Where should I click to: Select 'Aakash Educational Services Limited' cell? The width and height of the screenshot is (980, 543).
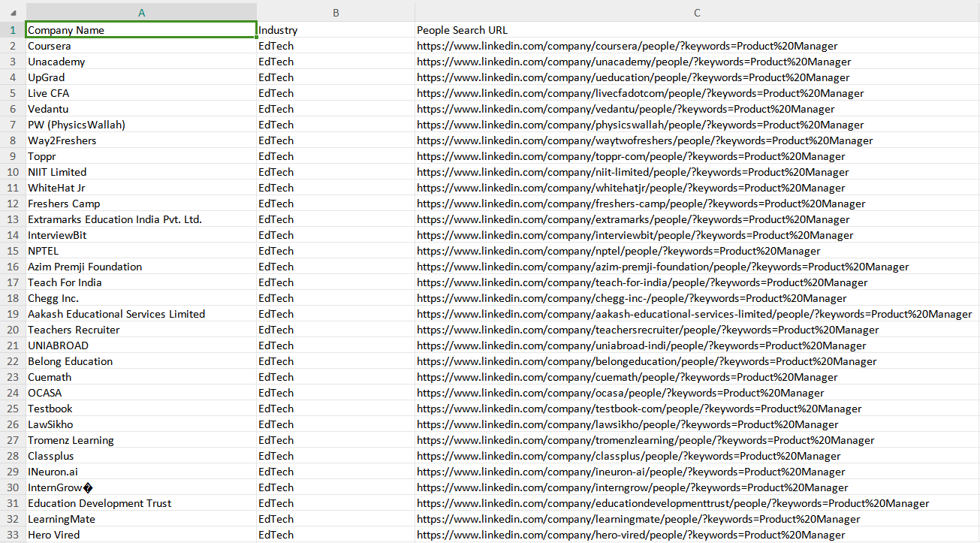(141, 314)
